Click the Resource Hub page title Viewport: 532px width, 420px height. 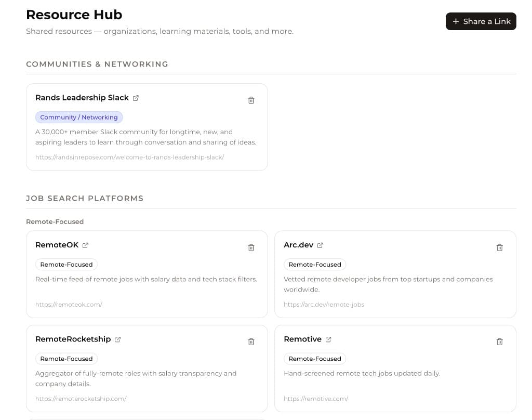click(74, 15)
